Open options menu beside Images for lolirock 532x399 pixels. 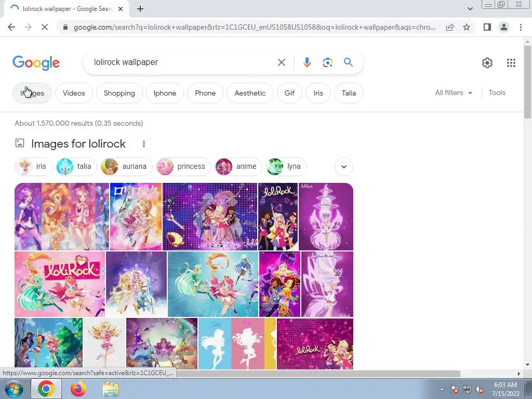click(144, 144)
